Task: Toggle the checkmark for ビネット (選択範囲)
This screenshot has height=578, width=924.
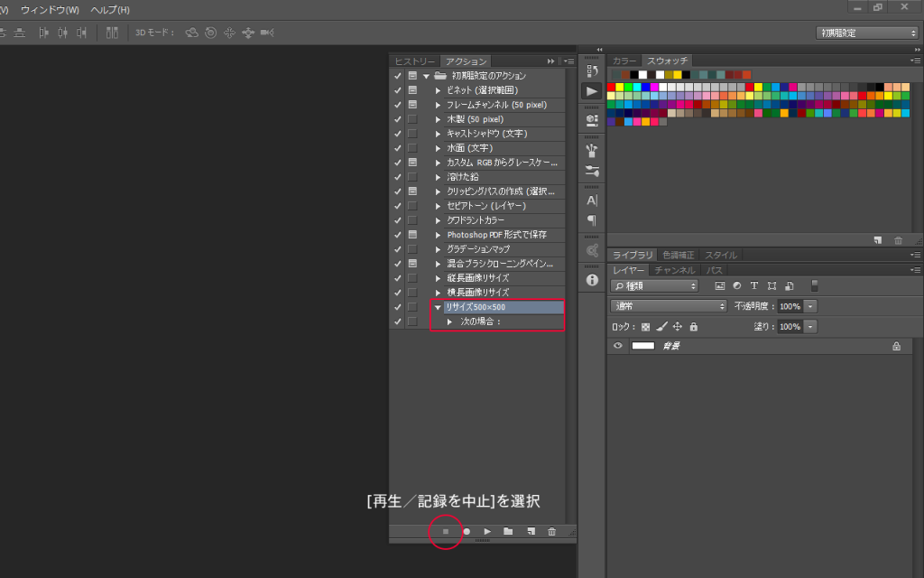Action: [398, 91]
